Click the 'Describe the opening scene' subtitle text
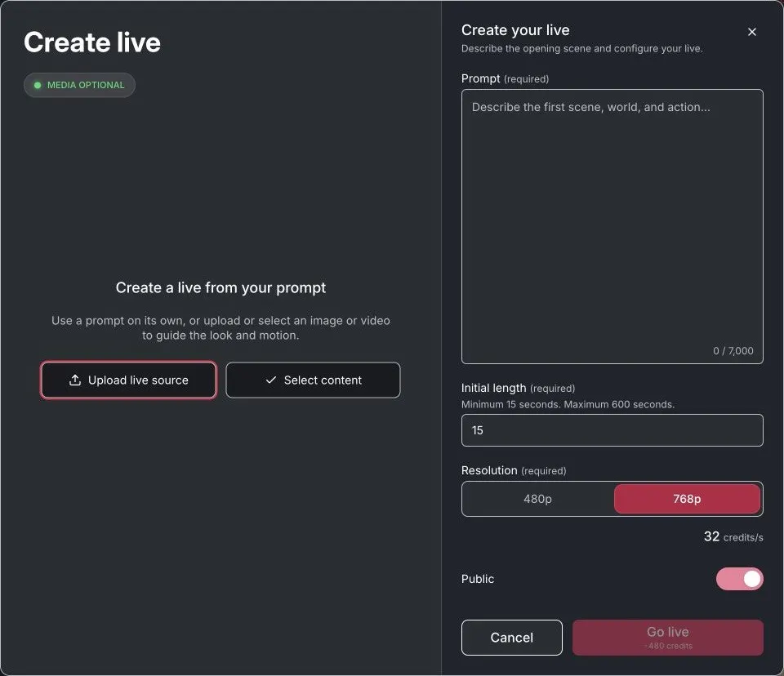Image resolution: width=784 pixels, height=676 pixels. point(582,48)
